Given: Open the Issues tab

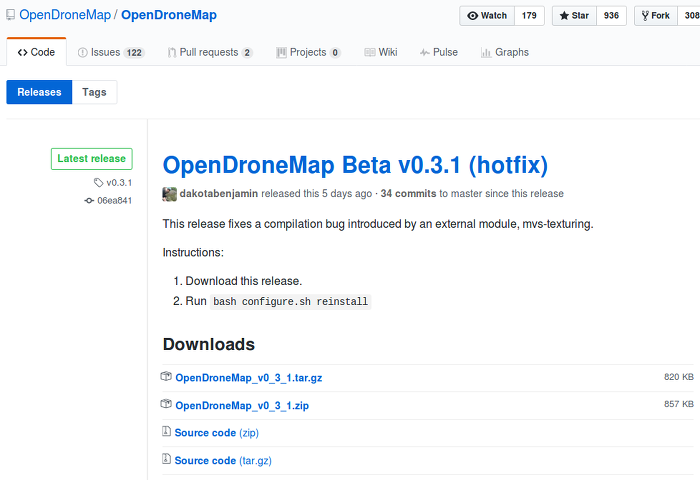Looking at the screenshot, I should tap(111, 52).
